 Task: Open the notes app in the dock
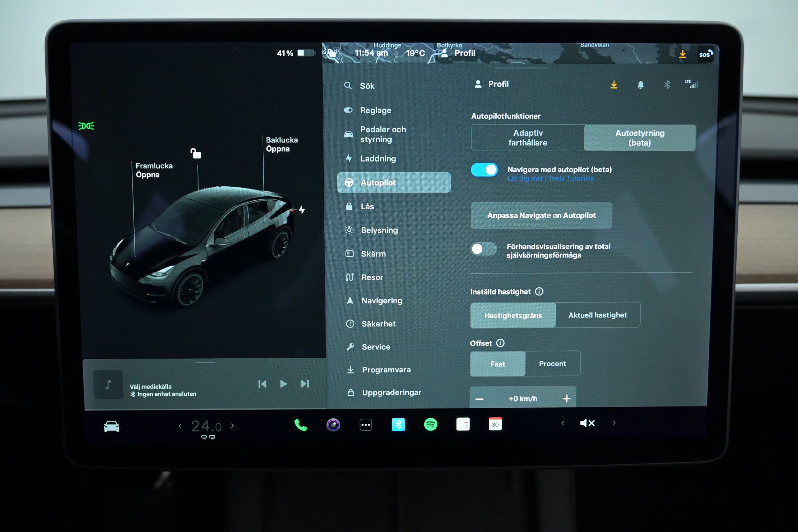463,424
